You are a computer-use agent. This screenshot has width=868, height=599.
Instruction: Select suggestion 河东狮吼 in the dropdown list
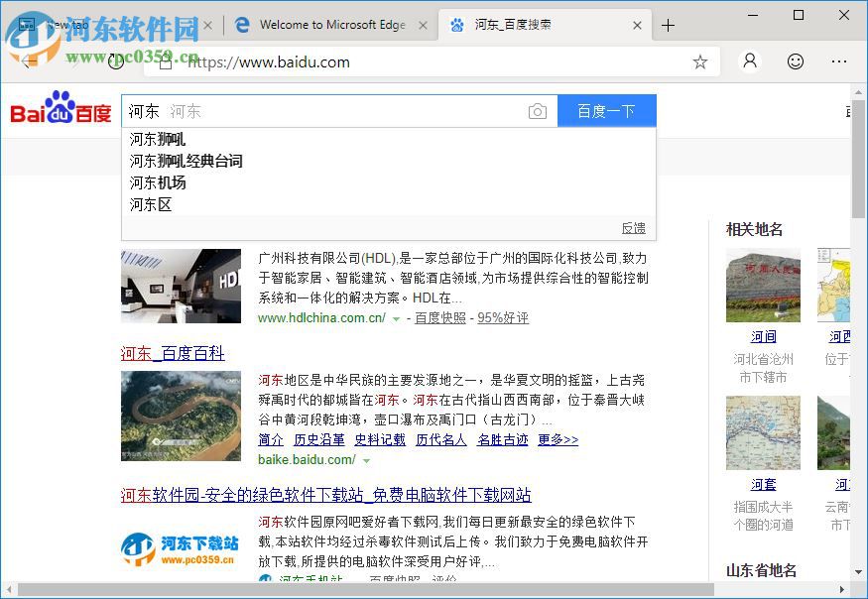[157, 139]
